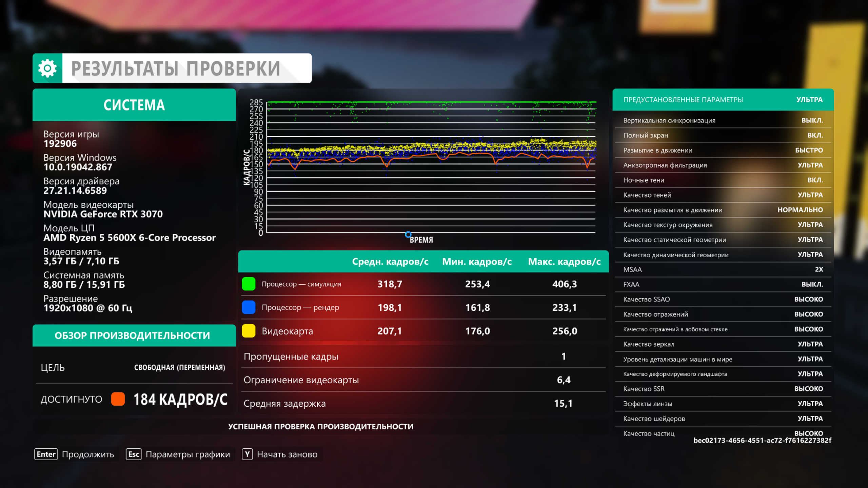Image resolution: width=868 pixels, height=488 pixels.
Task: Restart benchmark with Начать заново
Action: point(287,454)
